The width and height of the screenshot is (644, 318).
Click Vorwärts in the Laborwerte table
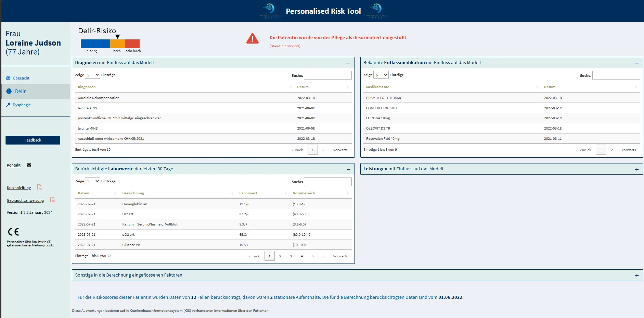[x=340, y=256]
